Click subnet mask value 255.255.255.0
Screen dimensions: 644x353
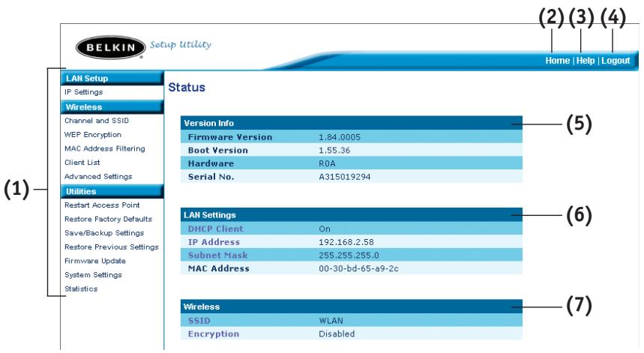(x=349, y=255)
